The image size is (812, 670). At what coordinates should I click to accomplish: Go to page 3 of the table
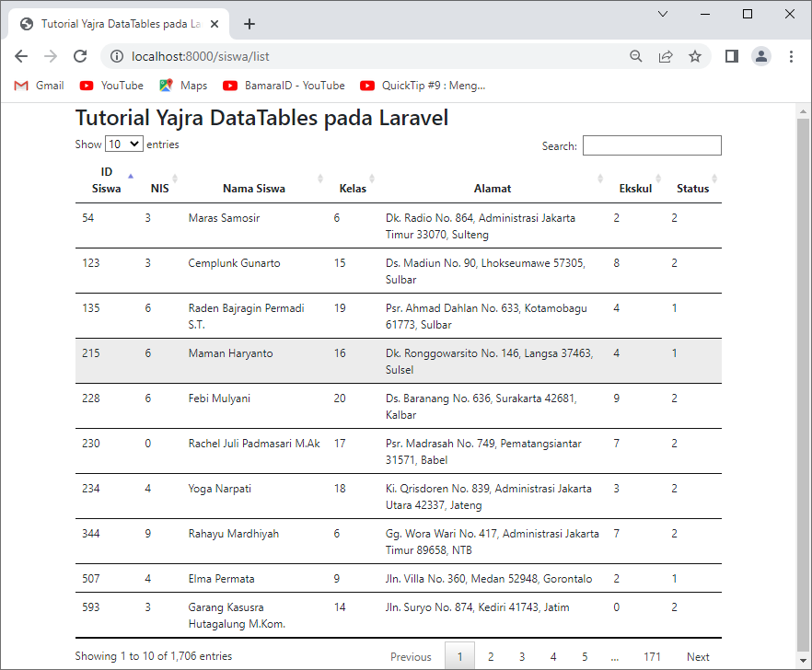[x=522, y=656]
